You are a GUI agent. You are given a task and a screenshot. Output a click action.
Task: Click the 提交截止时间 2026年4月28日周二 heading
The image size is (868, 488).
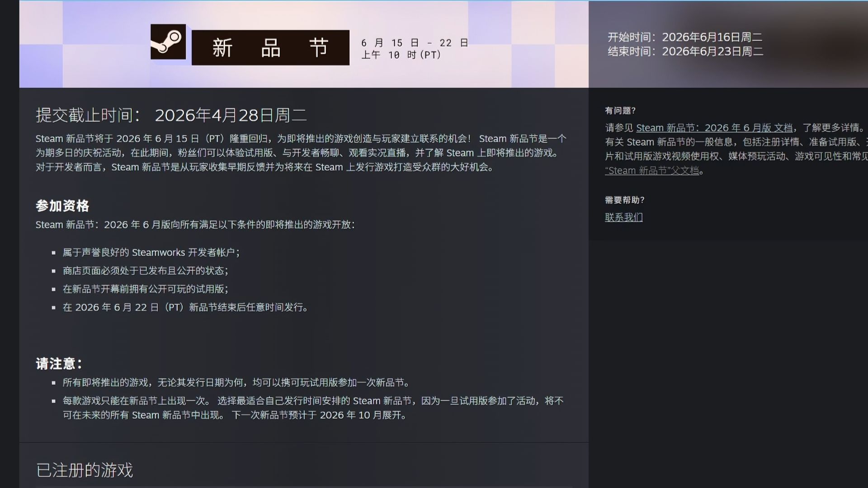[x=171, y=115]
